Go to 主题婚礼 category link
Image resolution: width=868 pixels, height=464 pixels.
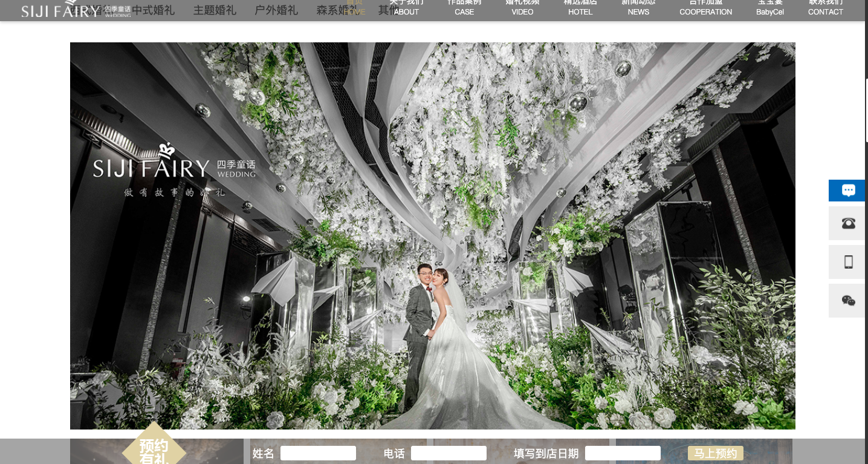tap(215, 10)
